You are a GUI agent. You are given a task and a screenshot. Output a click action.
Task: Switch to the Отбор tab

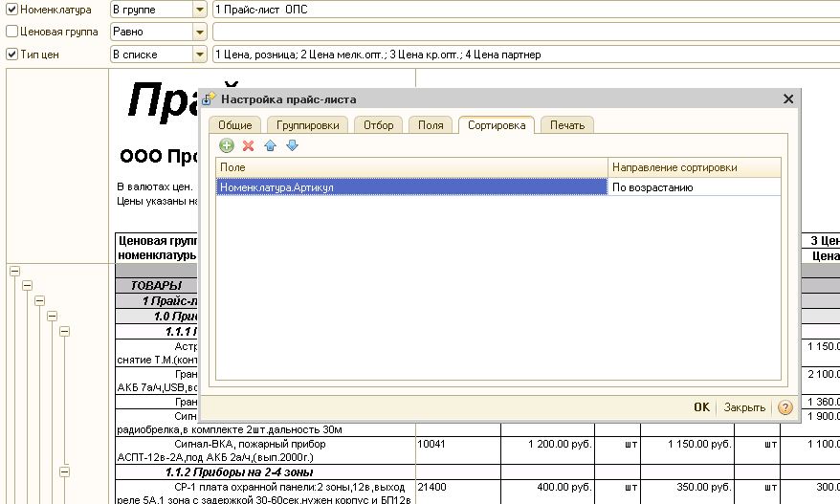pos(378,125)
